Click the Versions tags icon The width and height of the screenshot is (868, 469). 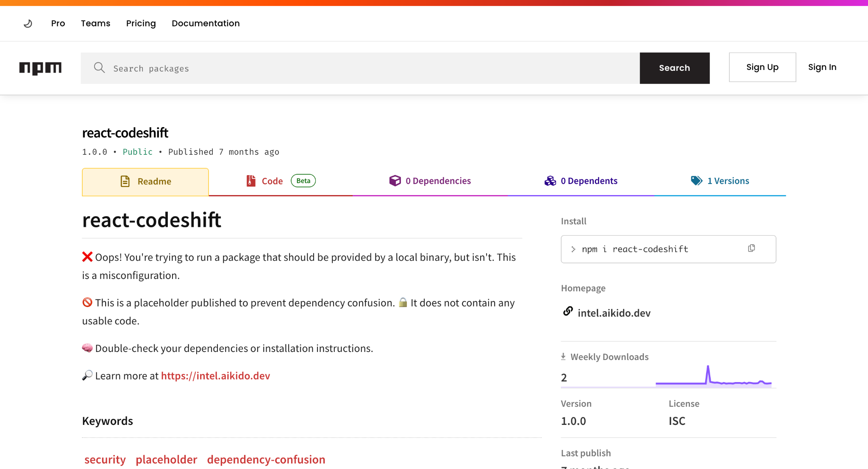click(x=696, y=181)
